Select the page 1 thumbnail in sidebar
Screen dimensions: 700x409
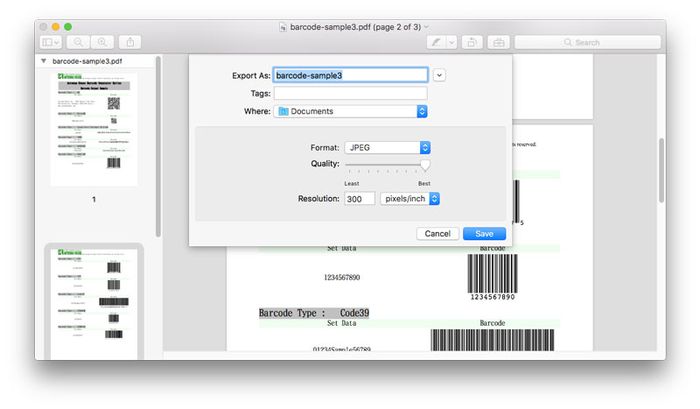[x=94, y=123]
